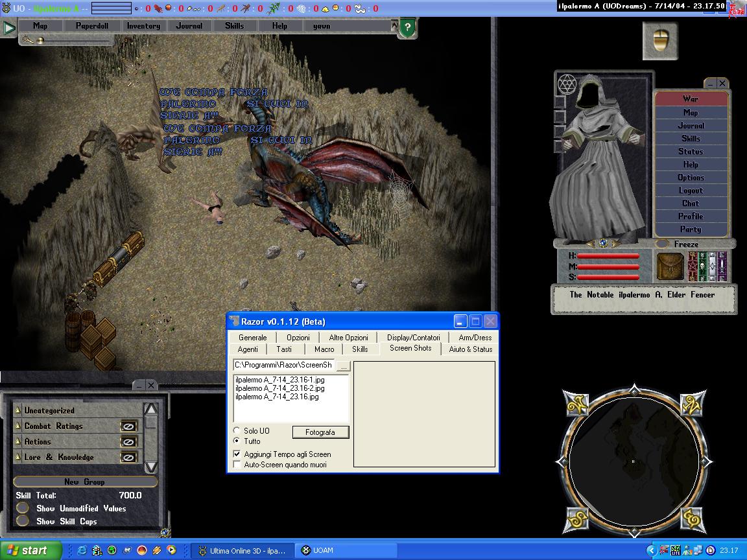Select the Tutto radio button
The width and height of the screenshot is (747, 560).
(x=237, y=441)
